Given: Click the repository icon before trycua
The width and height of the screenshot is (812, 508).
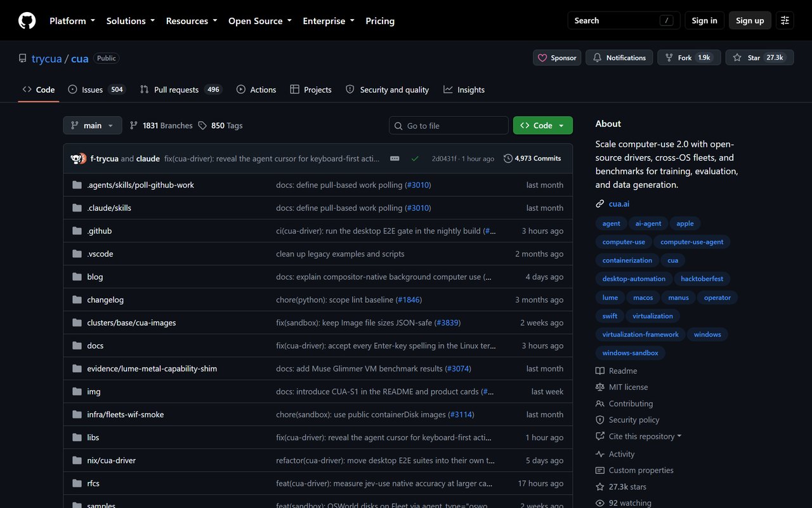Looking at the screenshot, I should [23, 58].
